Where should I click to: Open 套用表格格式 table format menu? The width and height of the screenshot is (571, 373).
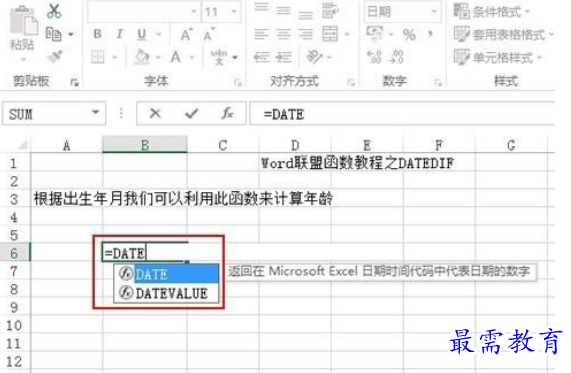(504, 35)
